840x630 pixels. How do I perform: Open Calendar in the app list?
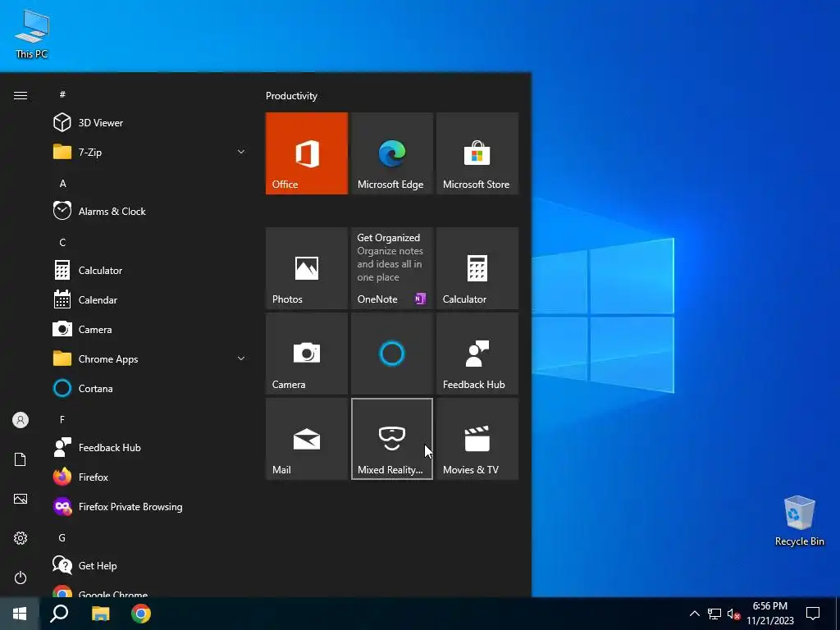click(x=150, y=300)
